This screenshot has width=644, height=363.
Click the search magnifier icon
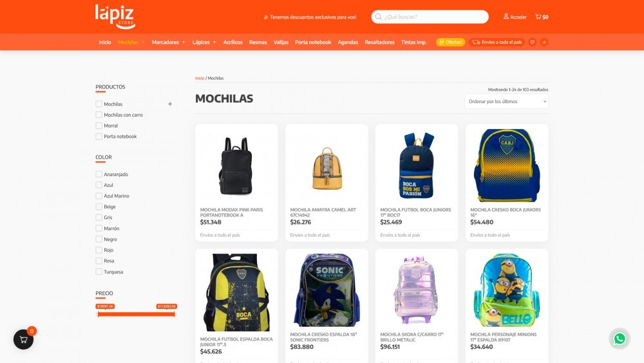click(x=378, y=17)
